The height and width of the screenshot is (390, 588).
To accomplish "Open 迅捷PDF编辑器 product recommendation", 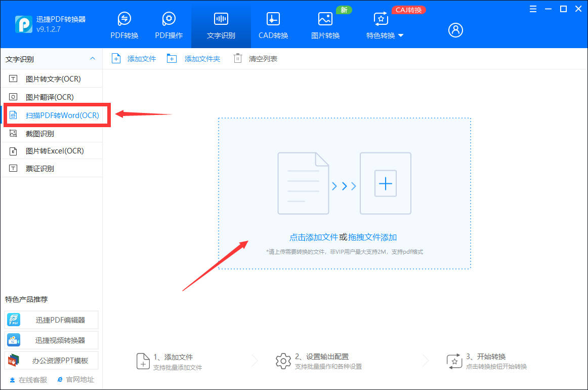I will 52,320.
